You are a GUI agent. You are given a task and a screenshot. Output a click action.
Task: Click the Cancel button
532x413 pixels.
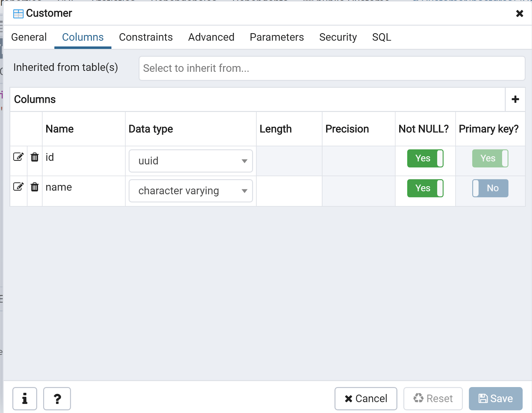(x=366, y=398)
